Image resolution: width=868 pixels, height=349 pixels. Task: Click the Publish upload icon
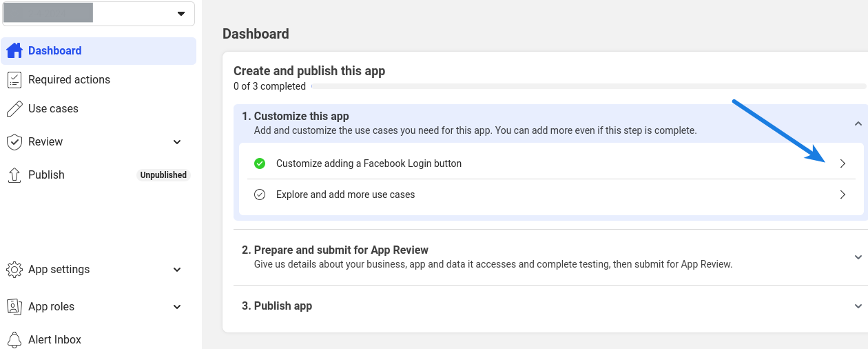[14, 175]
